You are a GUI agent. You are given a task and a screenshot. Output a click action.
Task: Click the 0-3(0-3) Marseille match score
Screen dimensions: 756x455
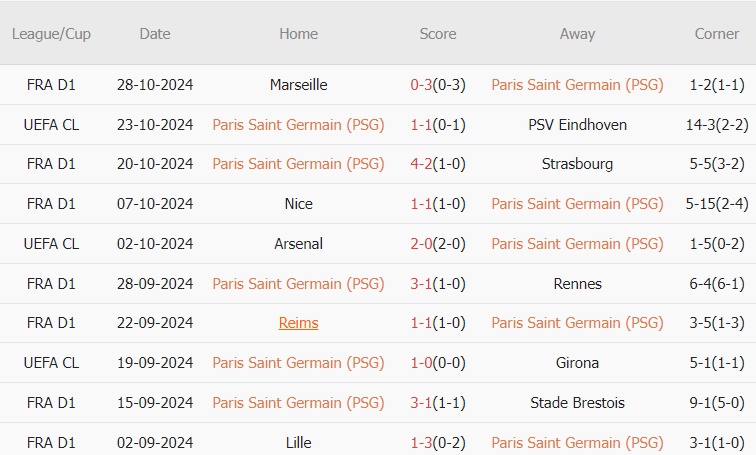[438, 85]
